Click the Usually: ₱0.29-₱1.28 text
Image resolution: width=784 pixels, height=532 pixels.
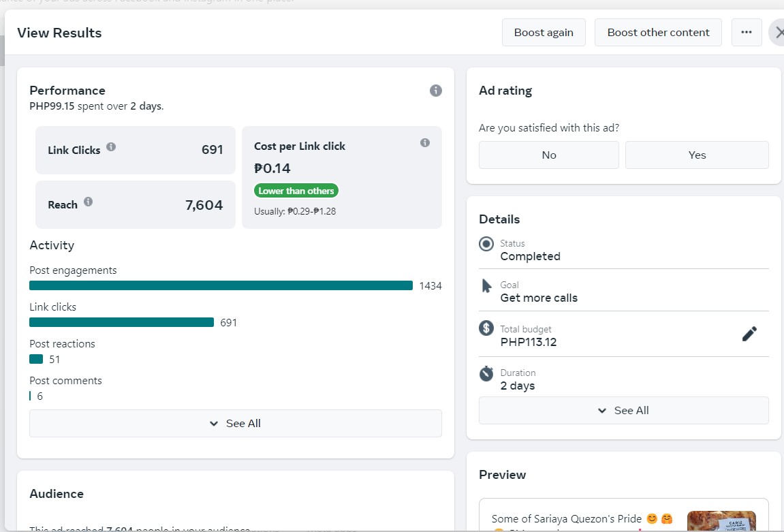tap(295, 211)
